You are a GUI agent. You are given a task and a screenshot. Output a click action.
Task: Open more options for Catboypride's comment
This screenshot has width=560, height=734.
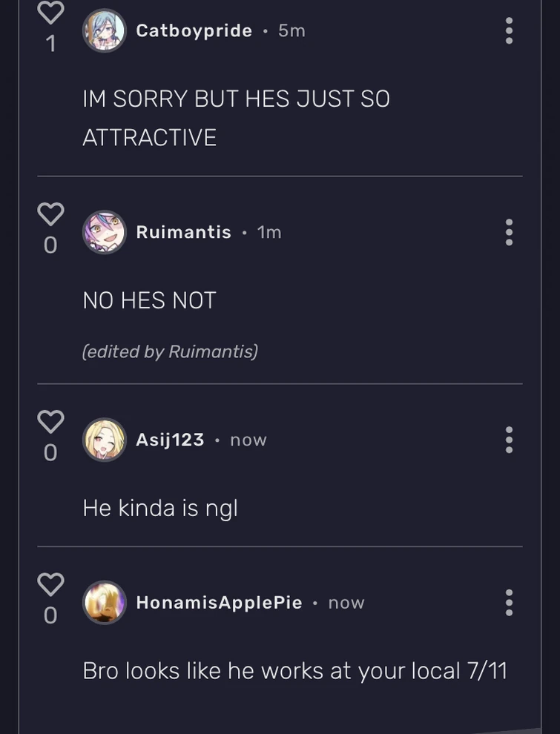tap(509, 31)
